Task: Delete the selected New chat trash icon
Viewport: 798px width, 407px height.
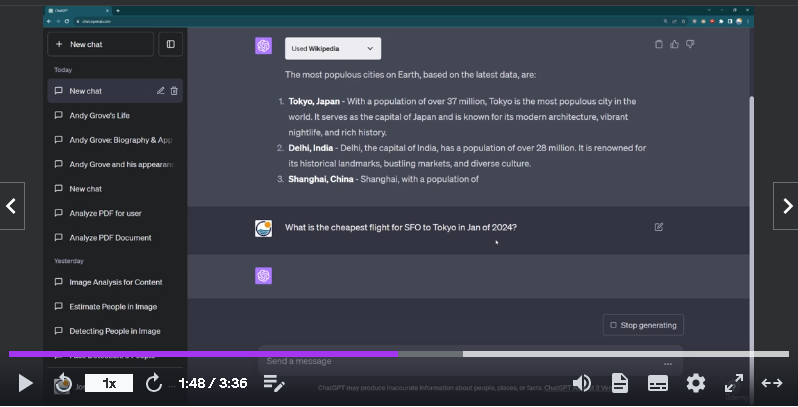Action: coord(174,91)
